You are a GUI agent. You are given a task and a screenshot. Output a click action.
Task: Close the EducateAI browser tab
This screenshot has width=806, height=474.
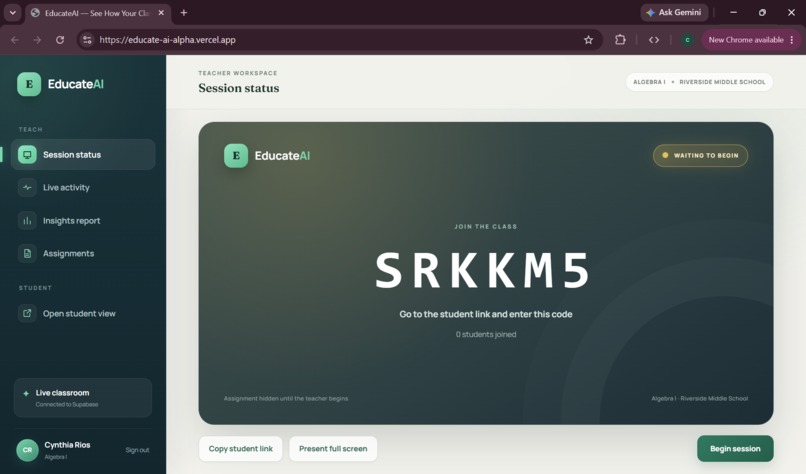pyautogui.click(x=161, y=13)
